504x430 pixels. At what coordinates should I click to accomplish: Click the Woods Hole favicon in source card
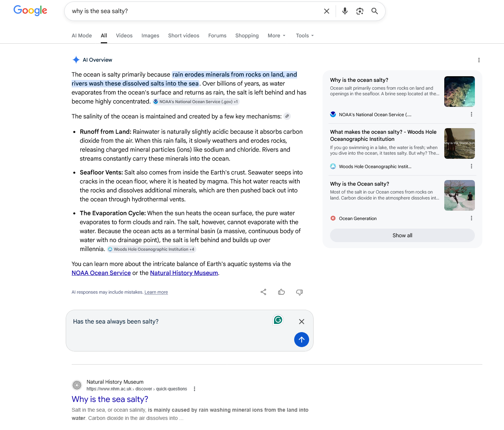click(333, 166)
